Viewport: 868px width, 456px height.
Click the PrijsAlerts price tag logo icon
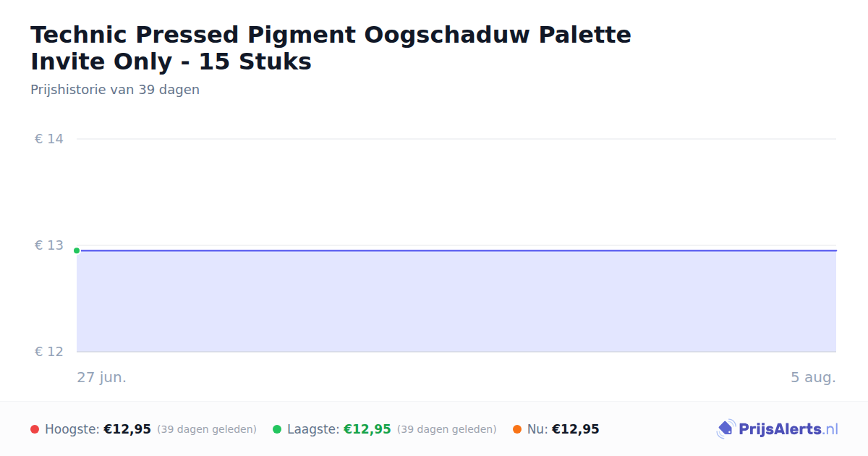click(x=726, y=429)
